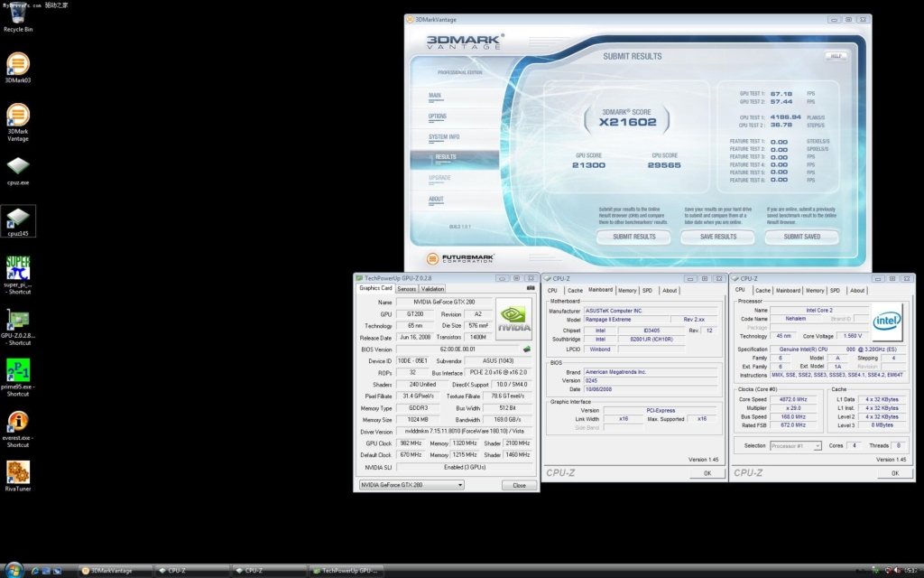
Task: Click the SUBMIT SAVED button
Action: [802, 237]
